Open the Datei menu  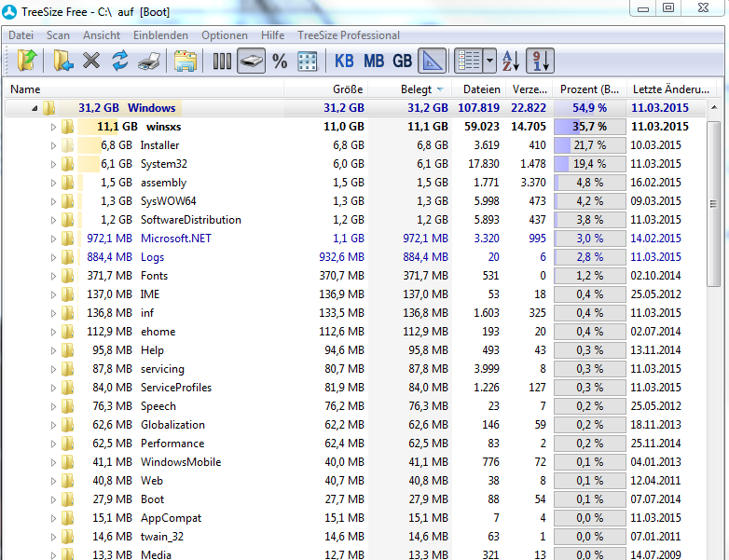(21, 35)
